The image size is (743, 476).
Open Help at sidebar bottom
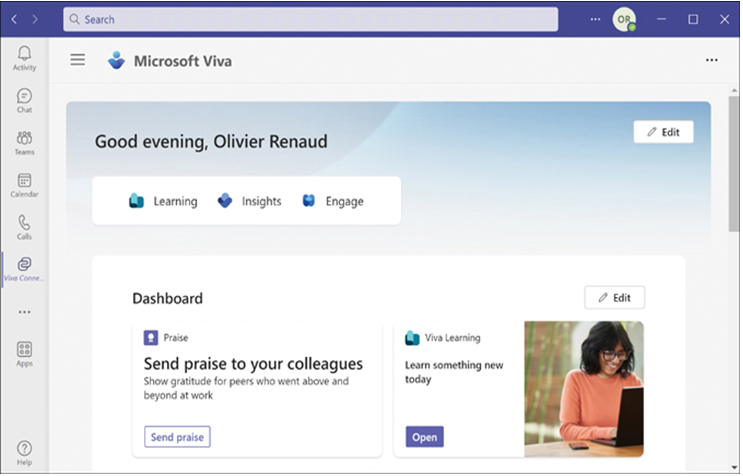24,453
